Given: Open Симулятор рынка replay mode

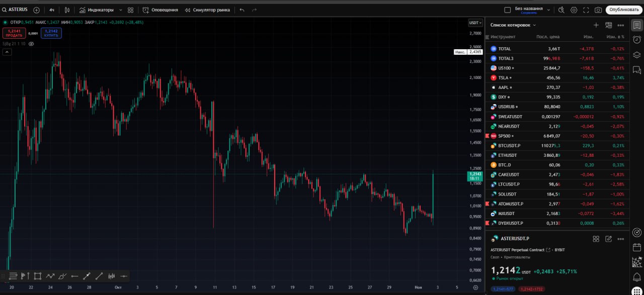Looking at the screenshot, I should pos(207,10).
